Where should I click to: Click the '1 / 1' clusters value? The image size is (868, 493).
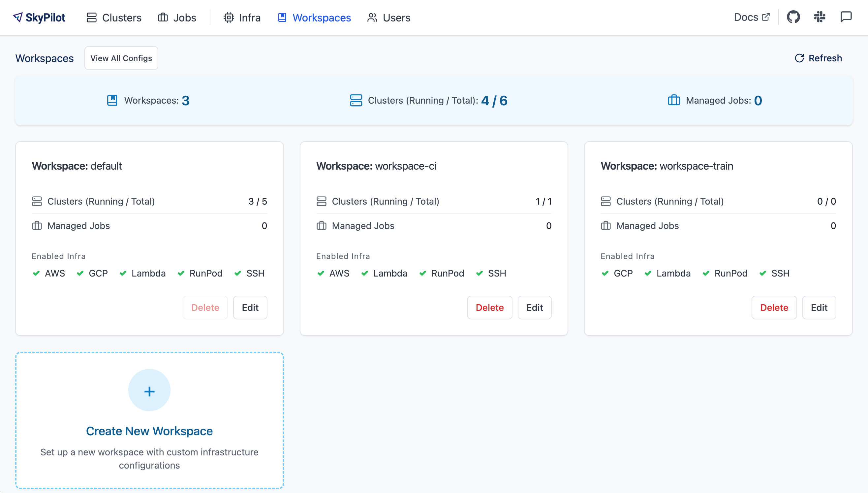[x=543, y=202]
